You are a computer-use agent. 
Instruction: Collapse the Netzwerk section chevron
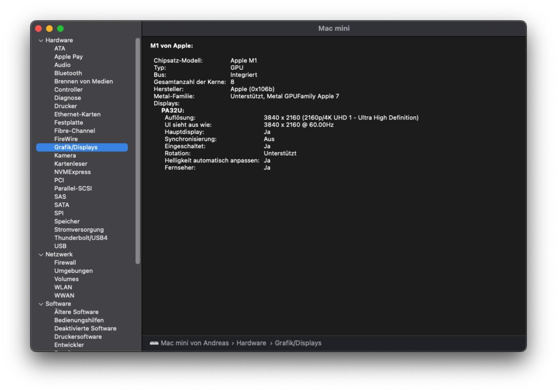pyautogui.click(x=41, y=255)
